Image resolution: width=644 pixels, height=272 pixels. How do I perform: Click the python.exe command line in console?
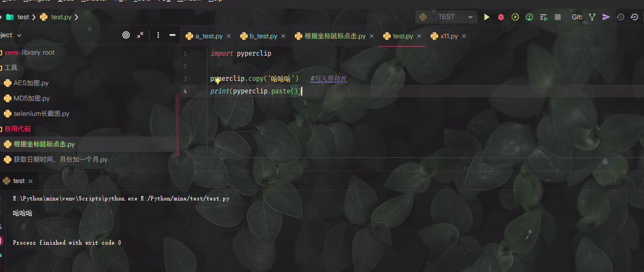coord(121,198)
